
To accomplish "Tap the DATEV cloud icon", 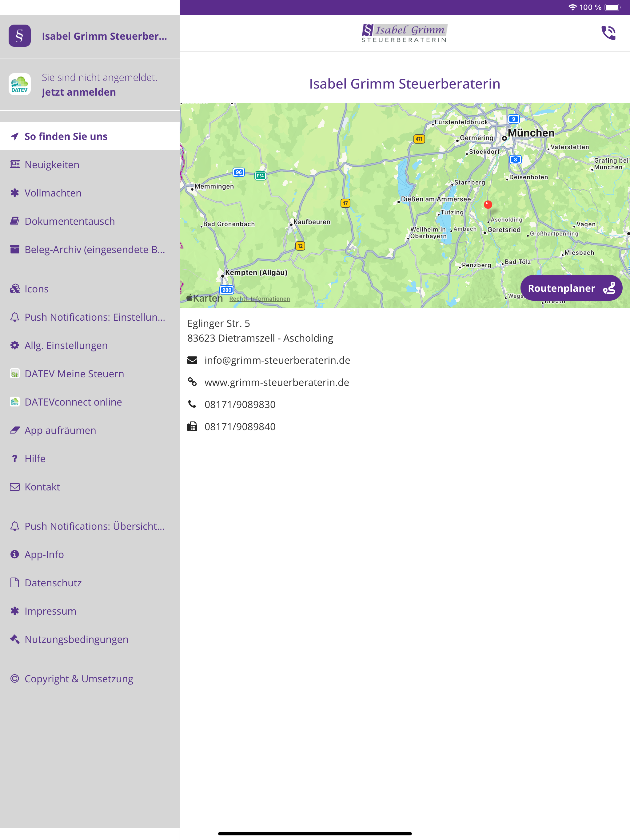I will (20, 84).
